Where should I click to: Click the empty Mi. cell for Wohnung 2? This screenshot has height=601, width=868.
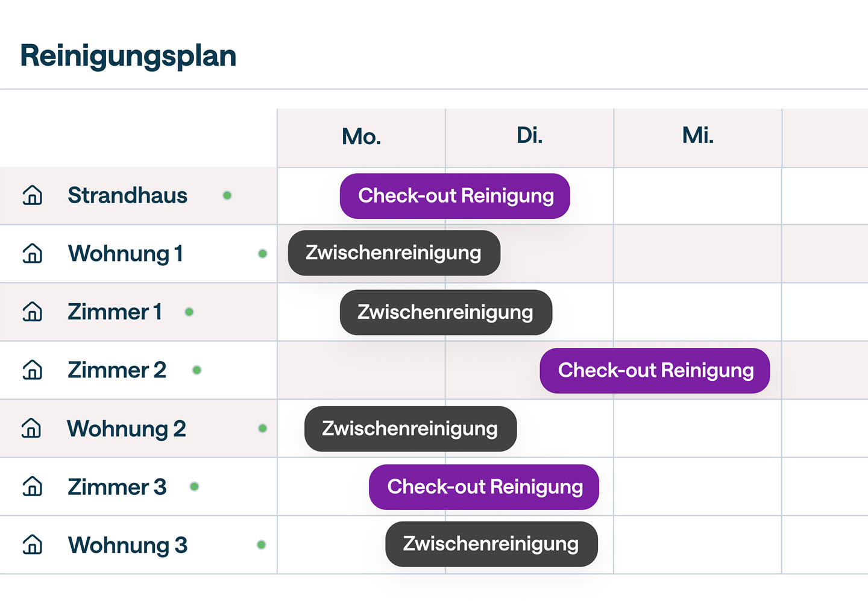tap(697, 428)
